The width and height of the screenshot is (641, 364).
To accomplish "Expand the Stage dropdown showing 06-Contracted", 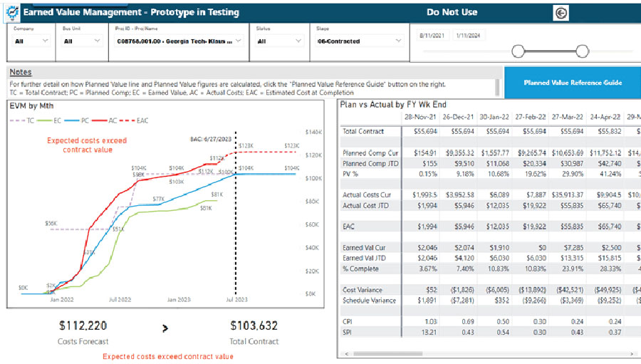I will [360, 41].
